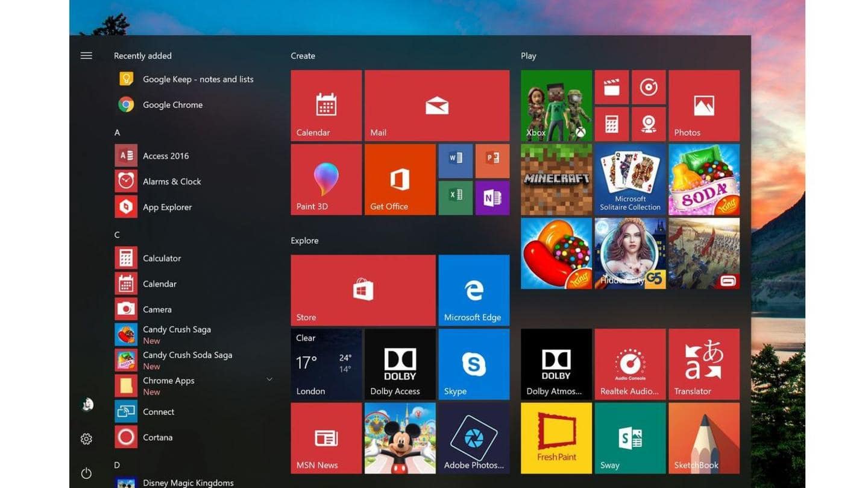
Task: Open the OneNote small tile
Action: point(492,198)
